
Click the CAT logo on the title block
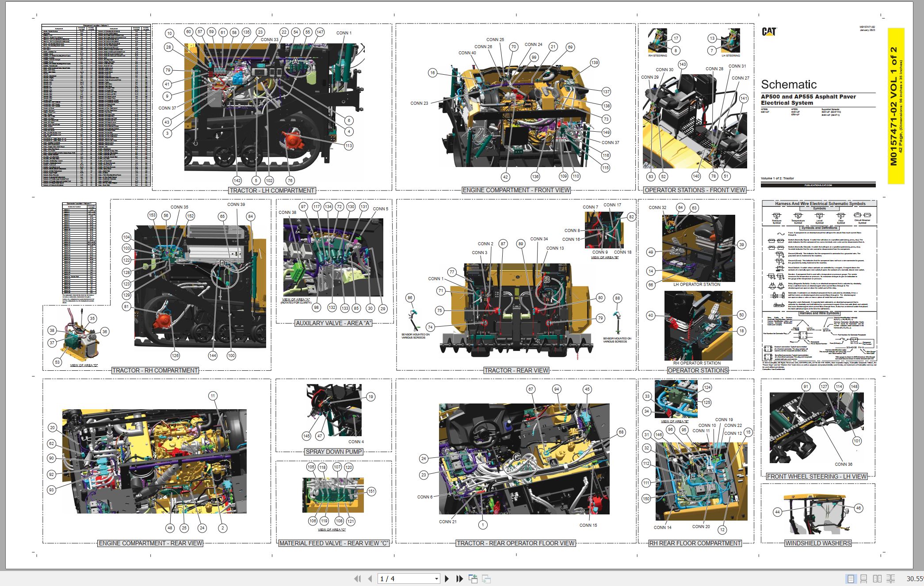pyautogui.click(x=769, y=31)
